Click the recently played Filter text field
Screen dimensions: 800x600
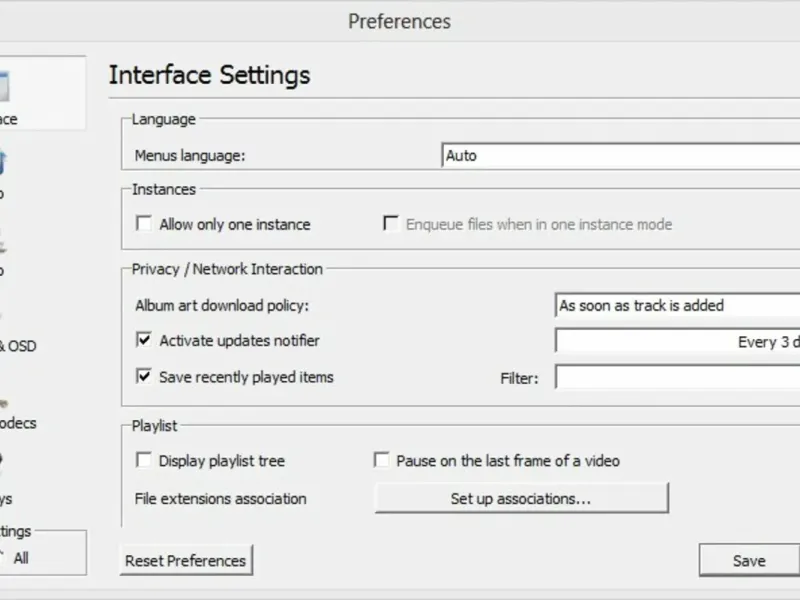click(x=678, y=378)
